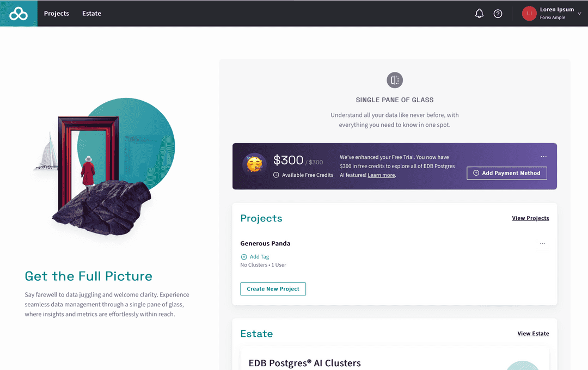588x370 pixels.
Task: Click the info icon beside Available Free Credits
Action: pos(276,175)
